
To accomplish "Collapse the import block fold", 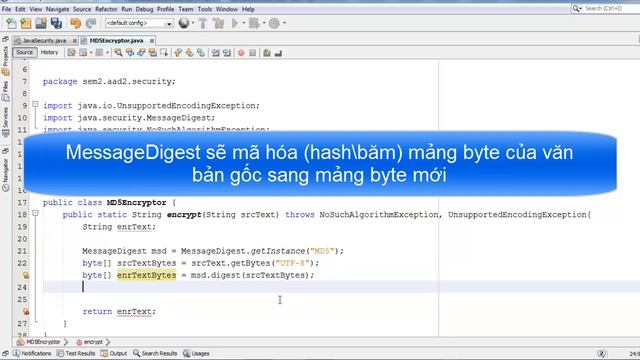I will (x=35, y=104).
